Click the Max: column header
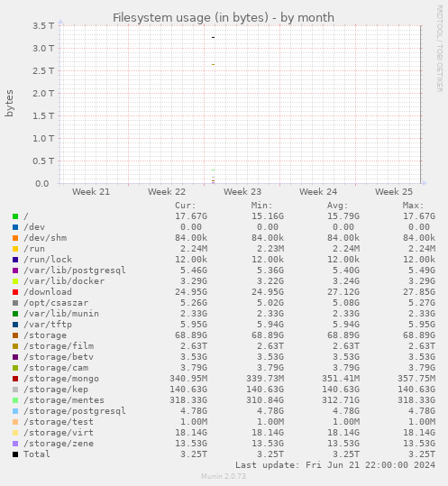The height and width of the screenshot is (486, 448). tap(414, 206)
